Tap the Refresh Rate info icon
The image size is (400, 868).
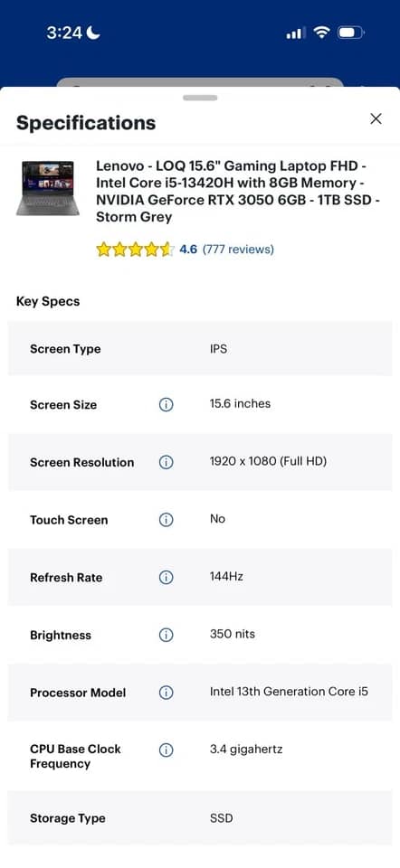coord(166,578)
